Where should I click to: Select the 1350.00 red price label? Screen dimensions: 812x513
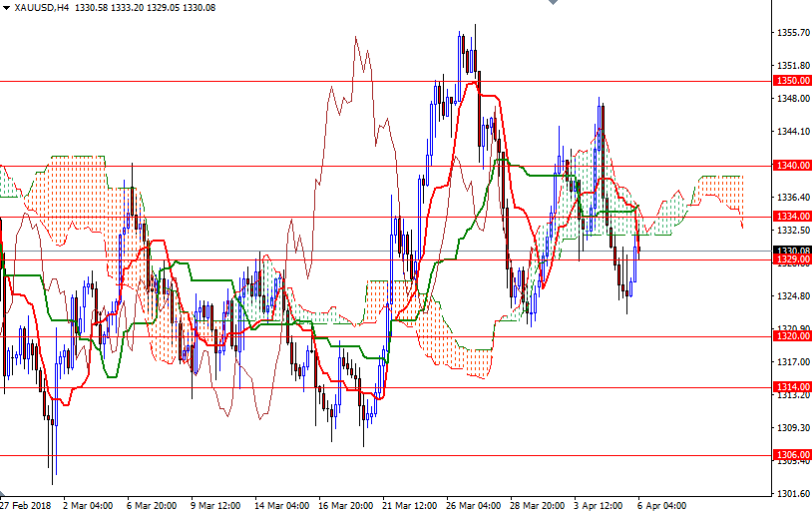tap(792, 80)
